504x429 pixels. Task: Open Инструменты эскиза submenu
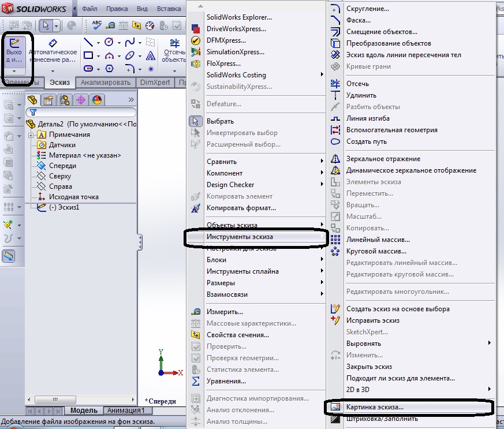click(256, 237)
